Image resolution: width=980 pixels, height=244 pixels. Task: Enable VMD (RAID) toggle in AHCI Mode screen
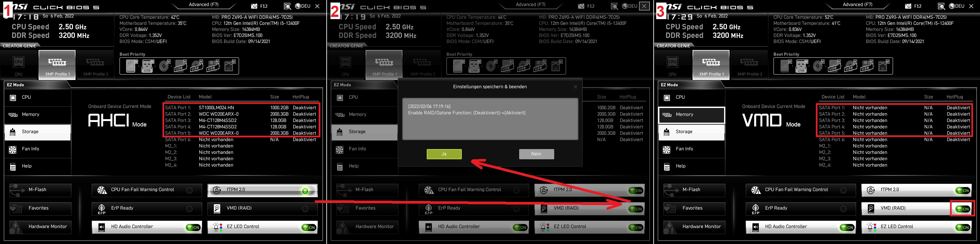pos(305,209)
